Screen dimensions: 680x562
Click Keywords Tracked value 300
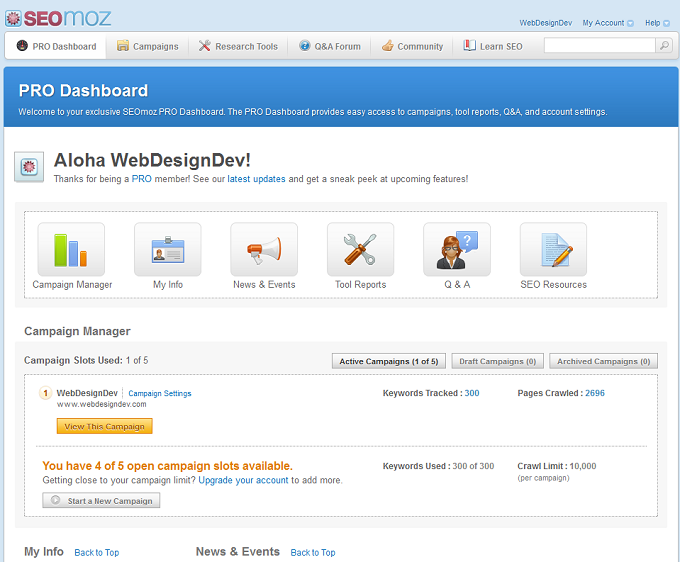pyautogui.click(x=472, y=393)
